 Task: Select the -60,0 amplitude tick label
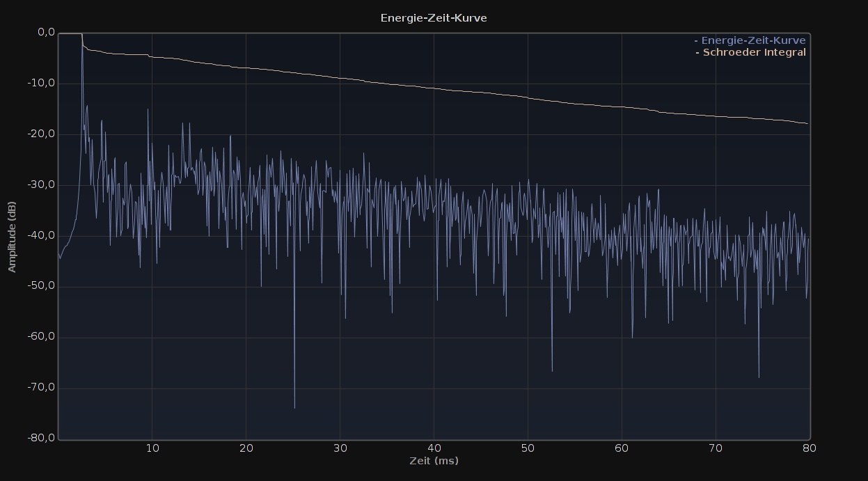tap(43, 337)
